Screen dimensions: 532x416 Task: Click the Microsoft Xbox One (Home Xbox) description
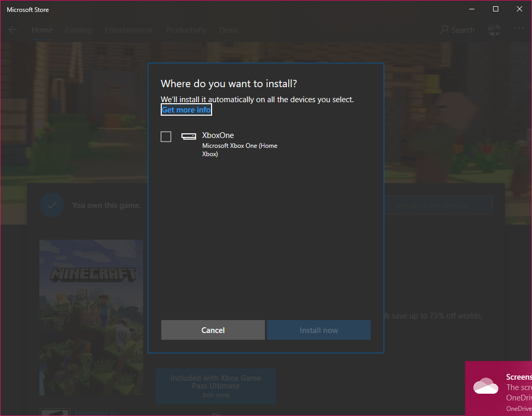tap(240, 149)
